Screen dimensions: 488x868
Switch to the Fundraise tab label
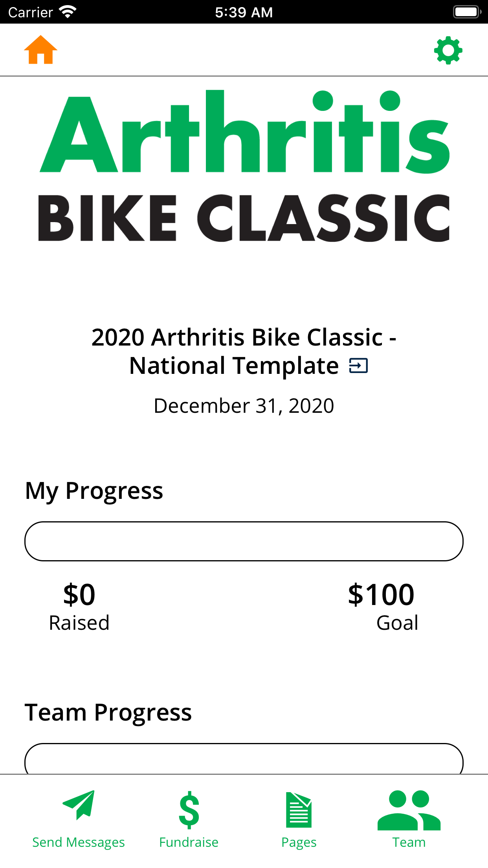click(189, 842)
